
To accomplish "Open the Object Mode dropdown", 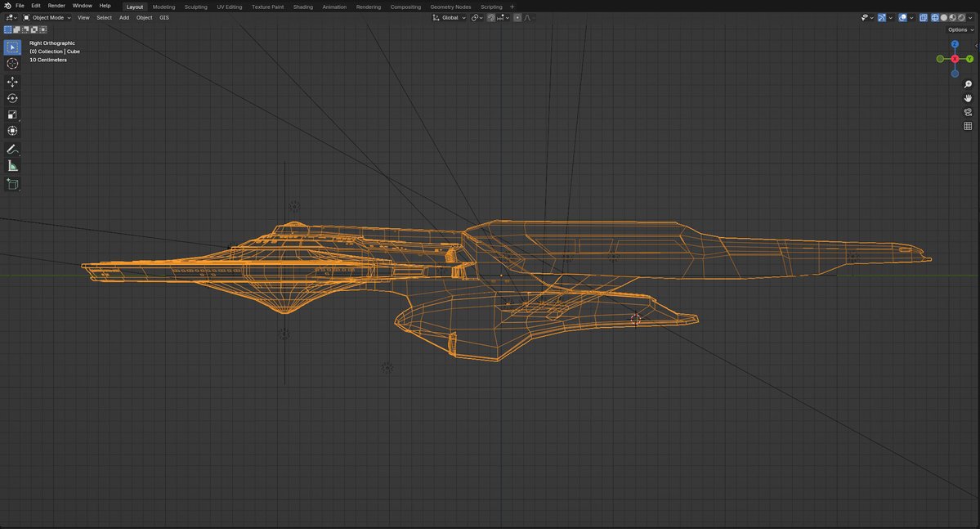I will (47, 17).
